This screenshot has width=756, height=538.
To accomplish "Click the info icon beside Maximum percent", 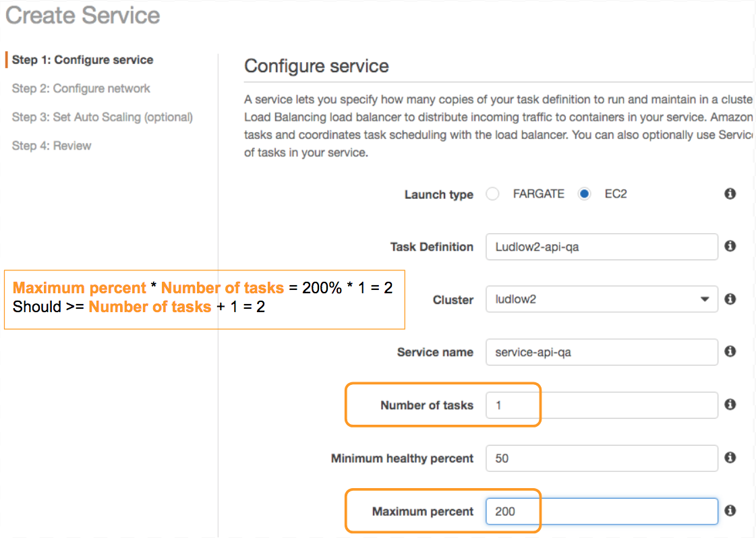I will 730,511.
